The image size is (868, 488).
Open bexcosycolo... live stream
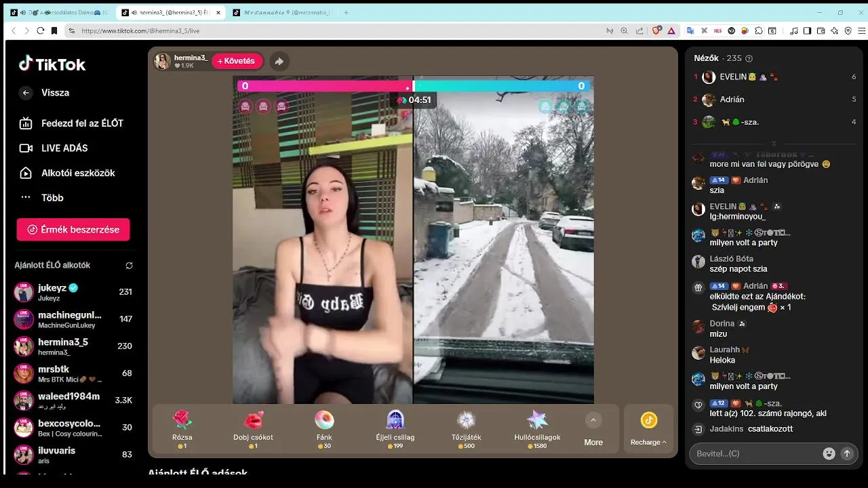73,428
